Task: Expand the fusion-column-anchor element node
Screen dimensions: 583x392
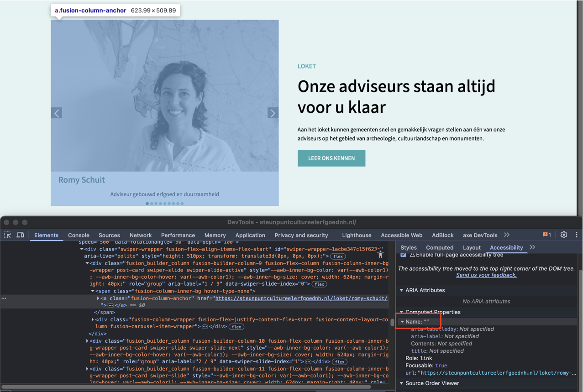Action: tap(98, 298)
